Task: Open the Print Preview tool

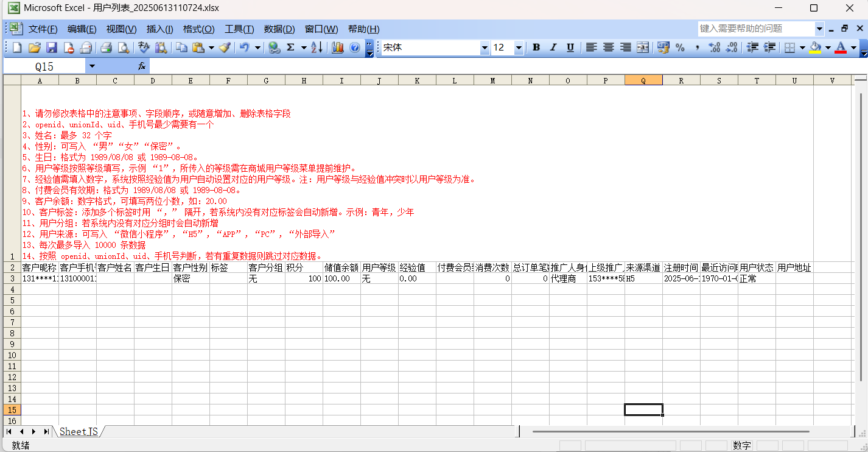Action: point(124,48)
